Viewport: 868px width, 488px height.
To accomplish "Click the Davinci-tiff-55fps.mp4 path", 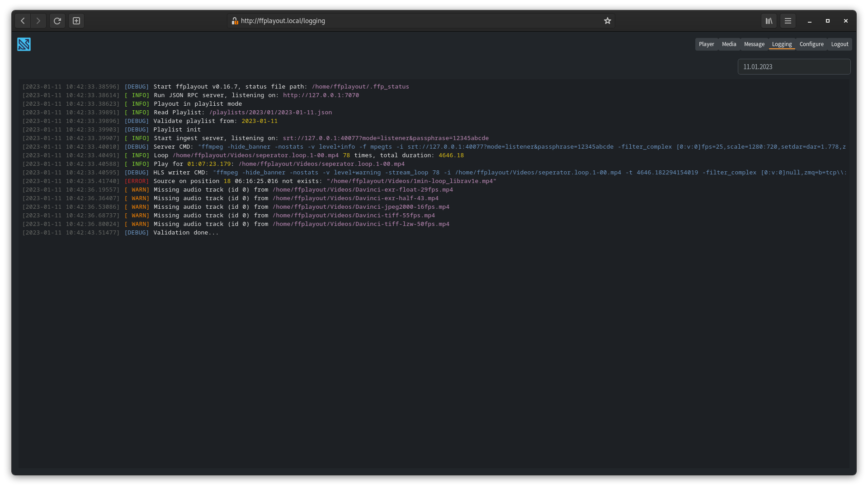I will [x=354, y=216].
